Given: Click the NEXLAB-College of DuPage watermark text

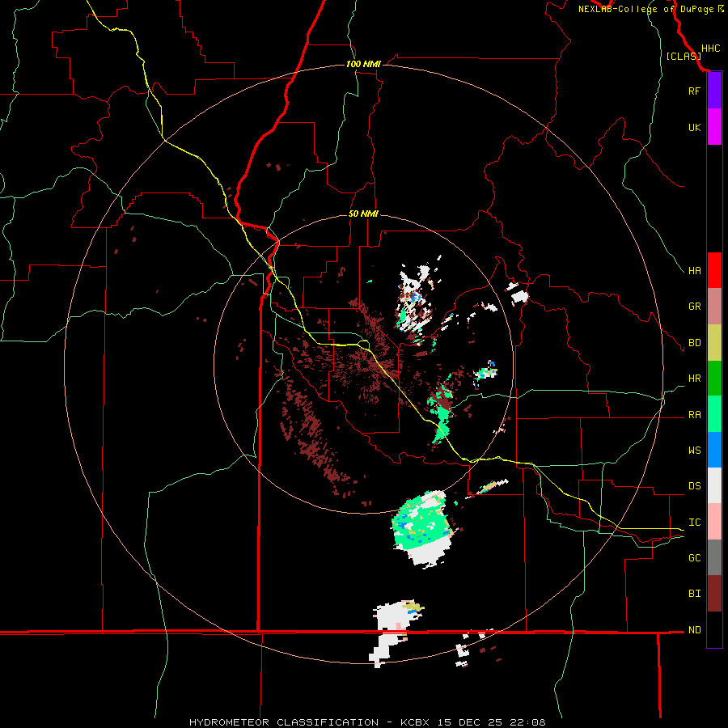Looking at the screenshot, I should click(x=645, y=9).
